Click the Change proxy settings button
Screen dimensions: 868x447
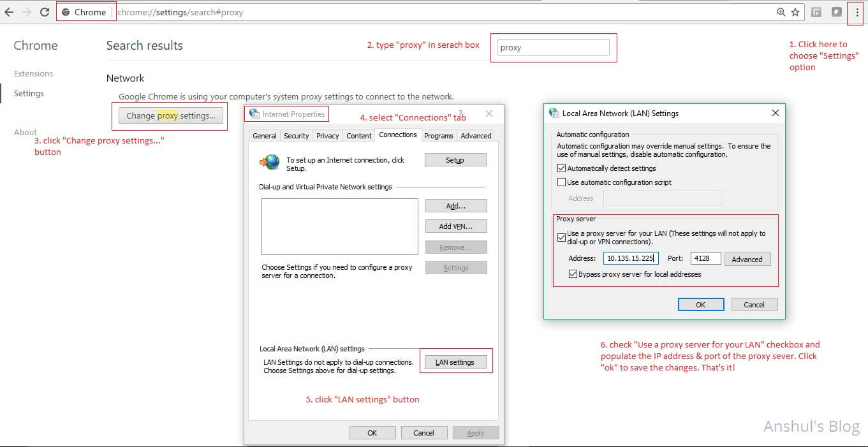pyautogui.click(x=171, y=115)
